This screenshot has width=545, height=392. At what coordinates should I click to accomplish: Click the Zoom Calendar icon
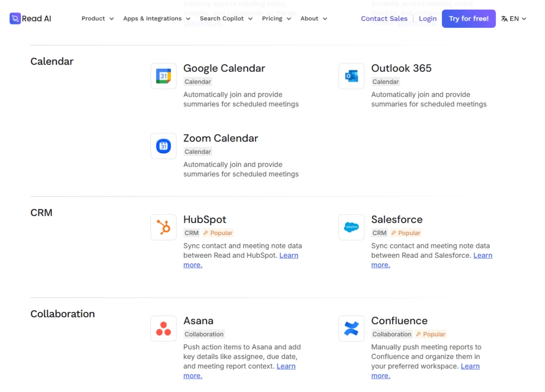[163, 145]
